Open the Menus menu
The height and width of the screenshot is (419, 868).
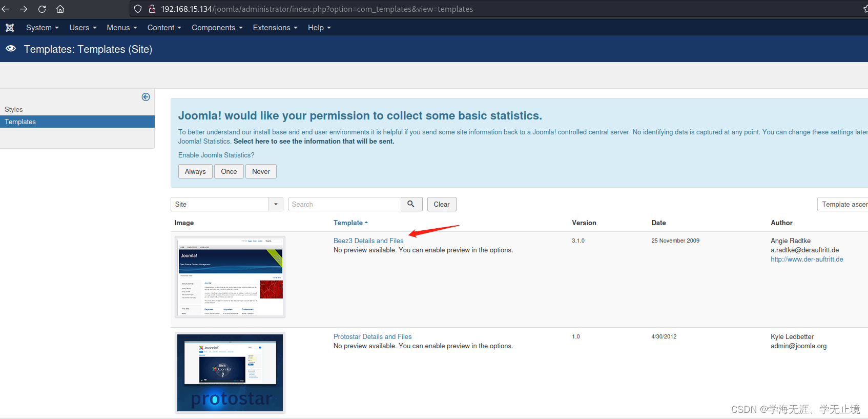(122, 28)
